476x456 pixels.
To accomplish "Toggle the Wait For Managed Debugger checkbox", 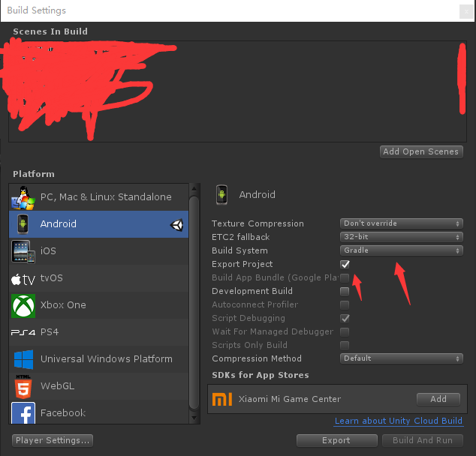I will (x=345, y=331).
